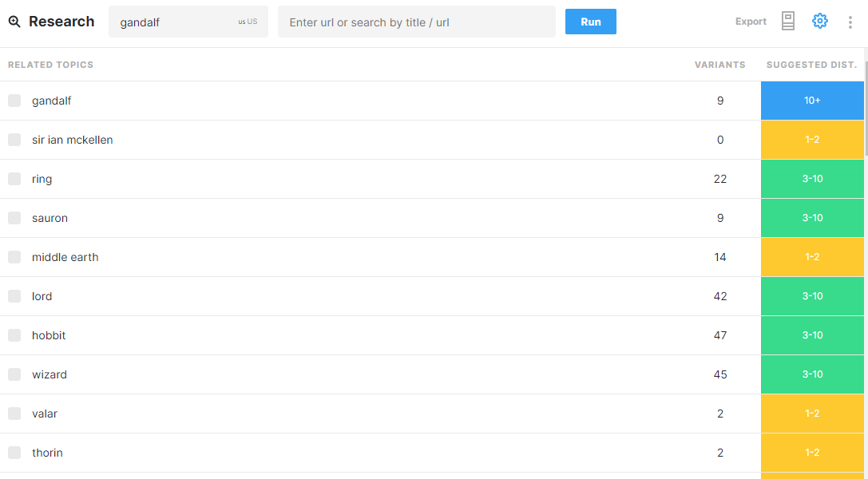Click the Suggested Dist. column header

811,65
